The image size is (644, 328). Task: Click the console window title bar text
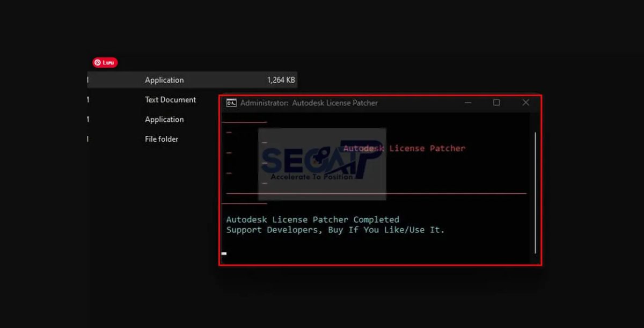[309, 103]
